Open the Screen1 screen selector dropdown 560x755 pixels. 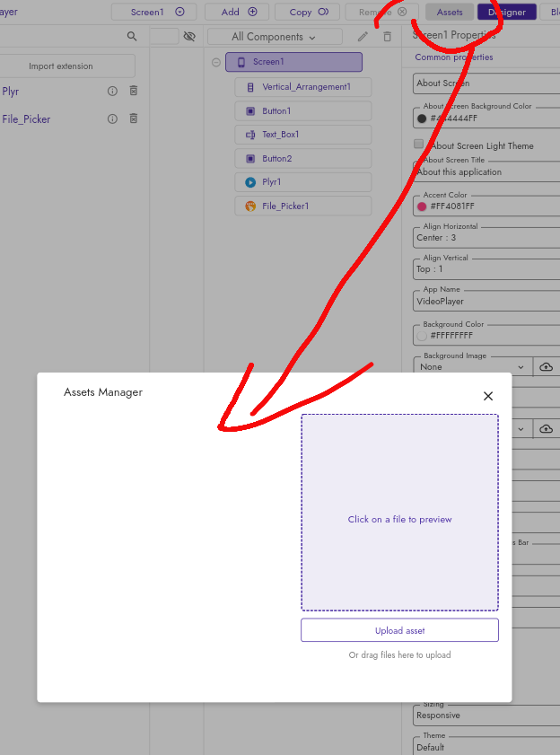coord(158,12)
